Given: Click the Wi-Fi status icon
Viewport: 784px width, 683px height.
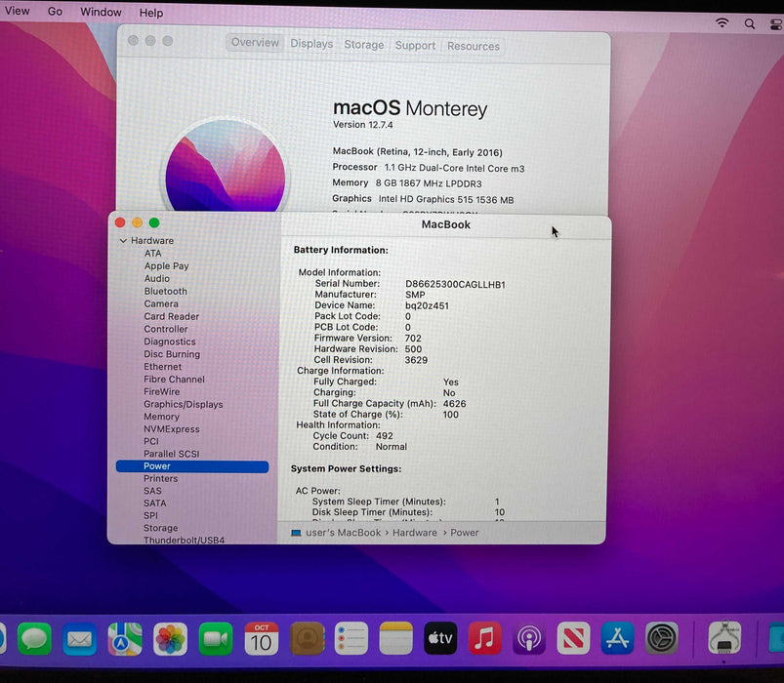Looking at the screenshot, I should (x=722, y=22).
